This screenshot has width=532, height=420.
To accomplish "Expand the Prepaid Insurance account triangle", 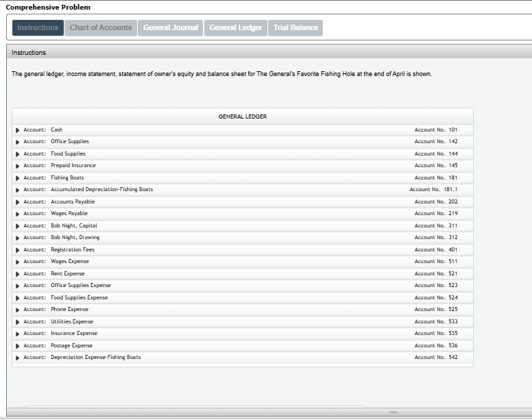I will 18,166.
